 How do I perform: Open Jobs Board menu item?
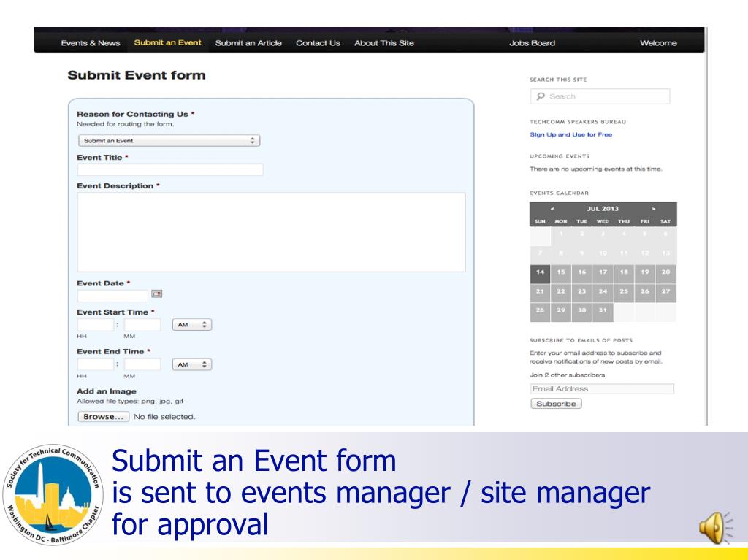point(532,43)
